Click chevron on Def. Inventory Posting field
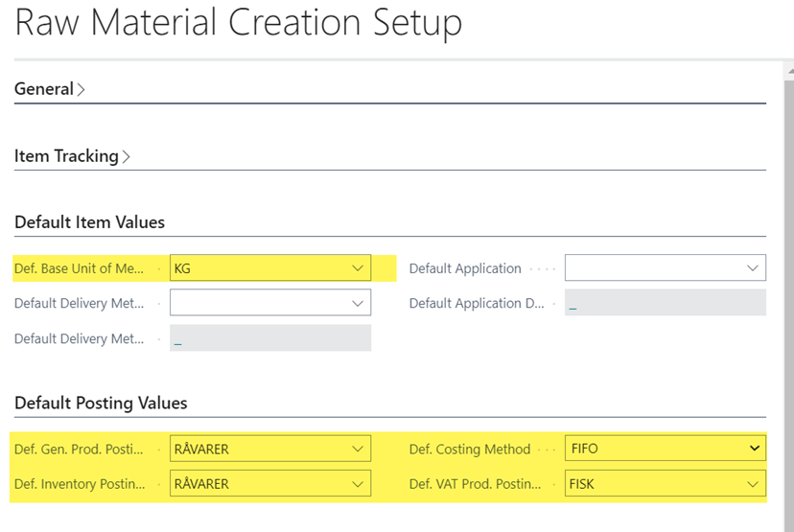The image size is (794, 532). [x=358, y=484]
